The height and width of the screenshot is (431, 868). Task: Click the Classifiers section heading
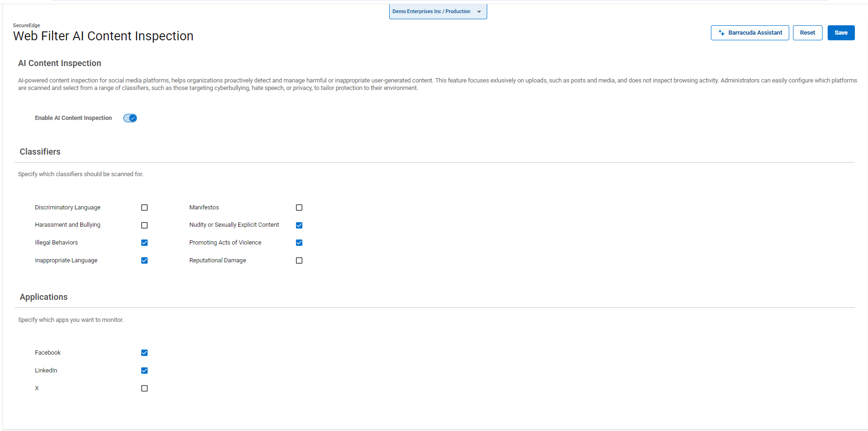(x=40, y=152)
